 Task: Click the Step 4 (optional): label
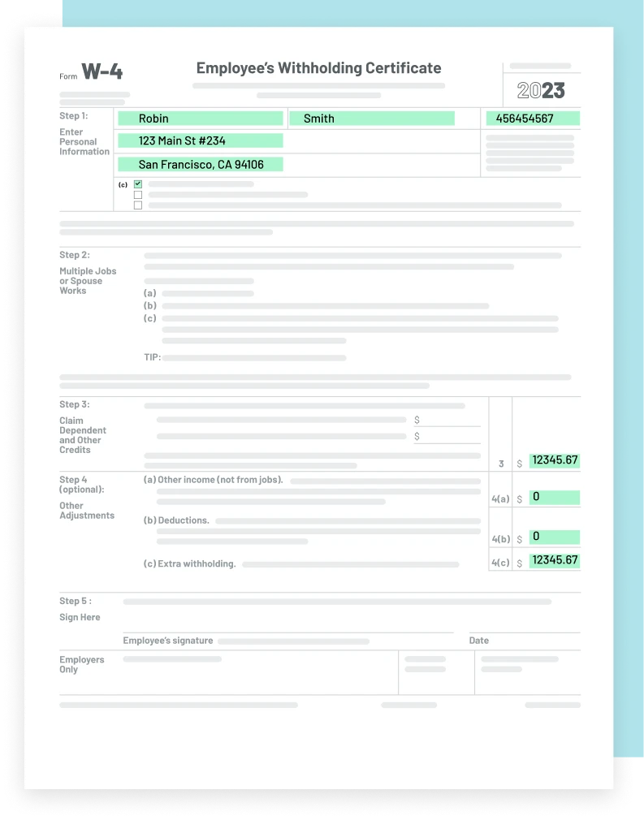(81, 484)
